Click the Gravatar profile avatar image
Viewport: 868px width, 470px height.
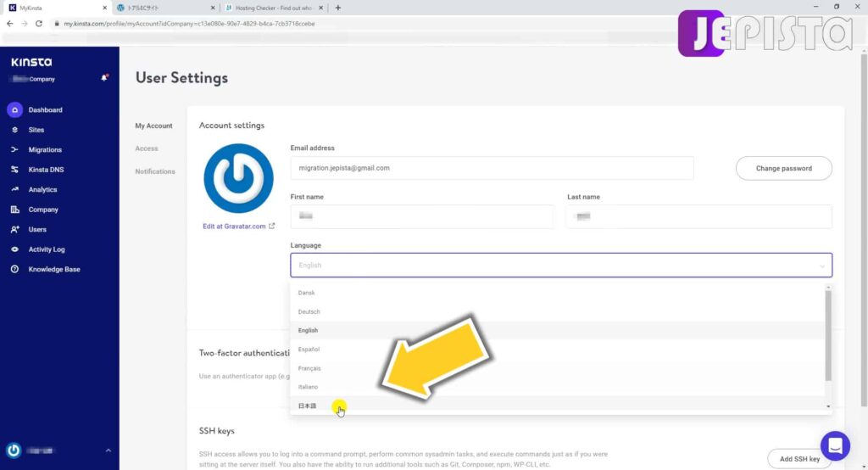(x=238, y=178)
